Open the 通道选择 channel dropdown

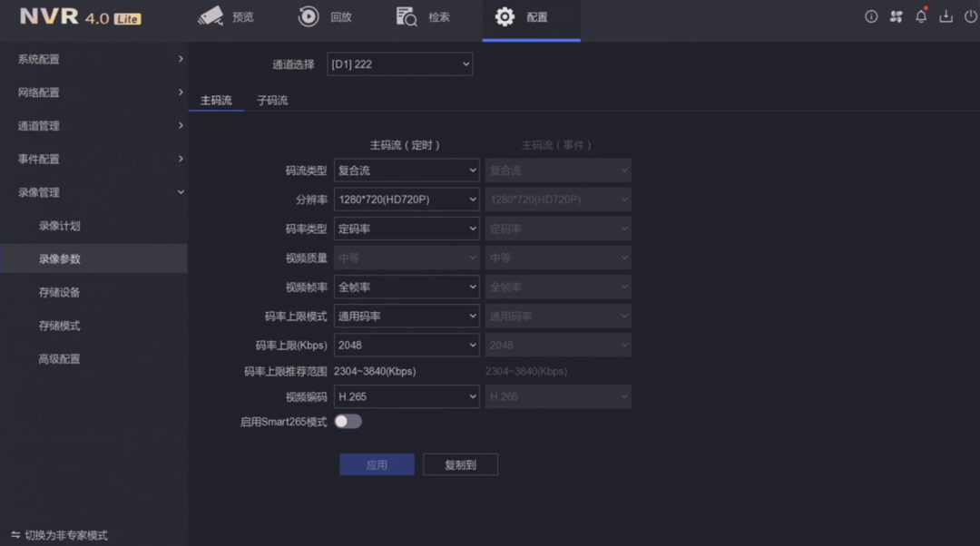399,64
